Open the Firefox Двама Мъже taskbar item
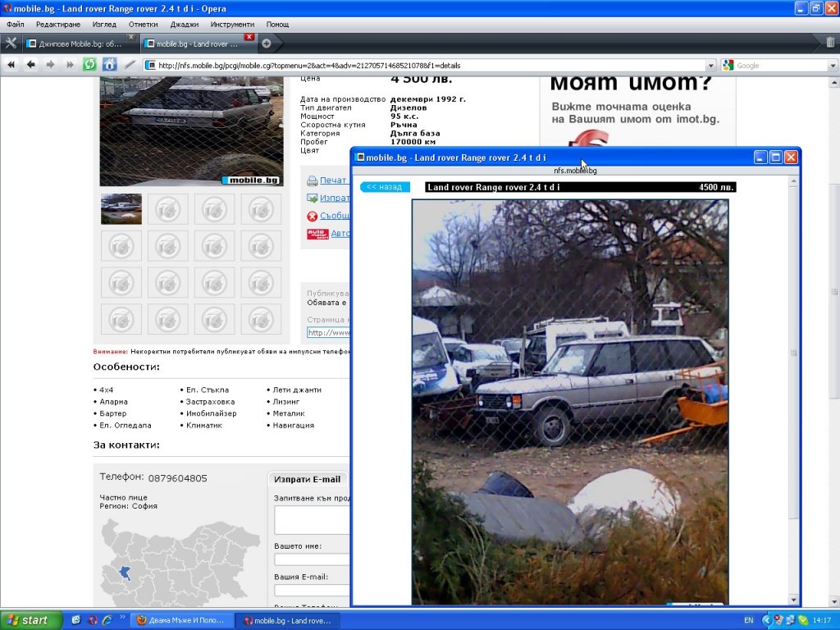The height and width of the screenshot is (630, 840). 181,620
